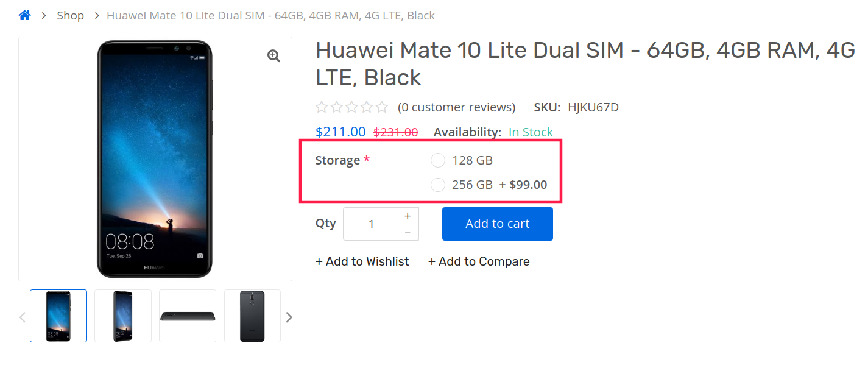Screen dimensions: 868x368
Task: Select the angled view phone thumbnail
Action: [123, 316]
